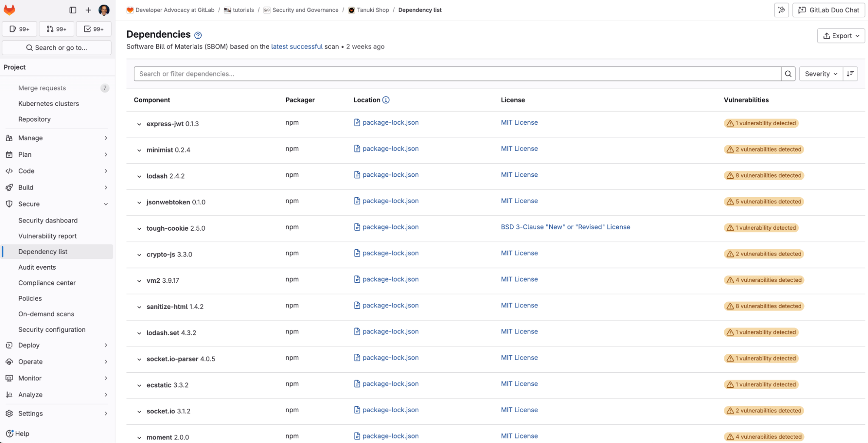Collapse the Secure sidebar section

click(x=57, y=204)
